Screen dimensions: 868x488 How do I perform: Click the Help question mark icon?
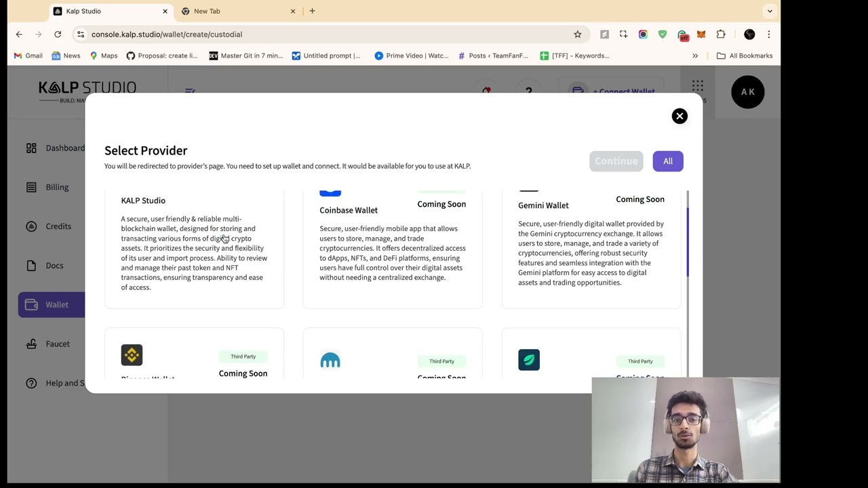(x=31, y=383)
